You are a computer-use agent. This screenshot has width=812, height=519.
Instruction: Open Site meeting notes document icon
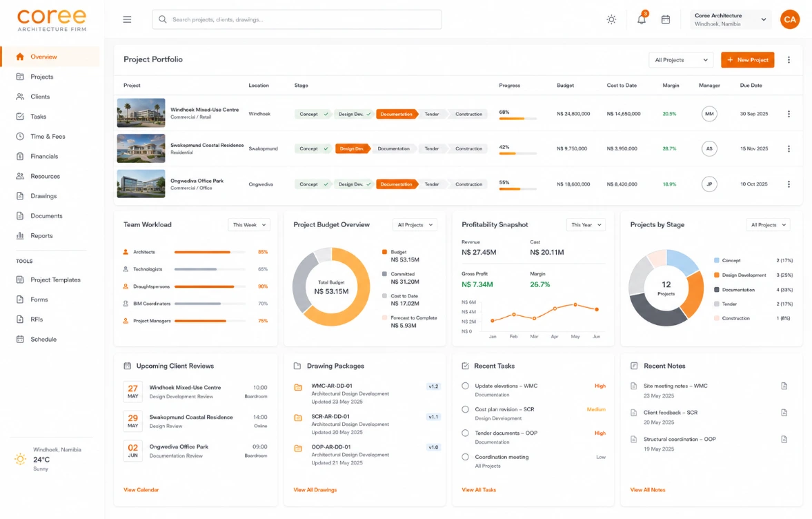tap(784, 386)
